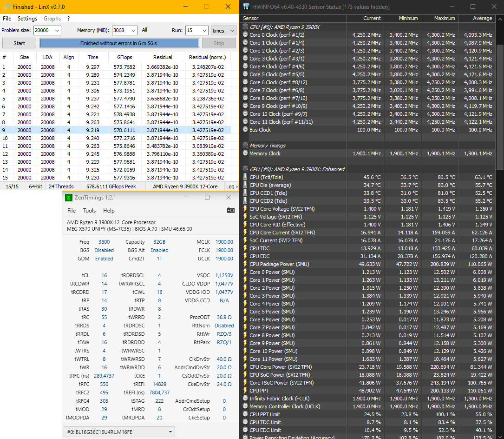Click the Start button in LinX

[19, 43]
